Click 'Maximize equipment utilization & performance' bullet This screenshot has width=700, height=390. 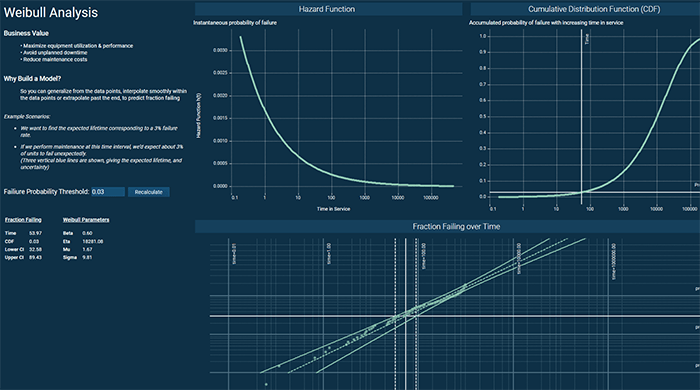[x=77, y=46]
